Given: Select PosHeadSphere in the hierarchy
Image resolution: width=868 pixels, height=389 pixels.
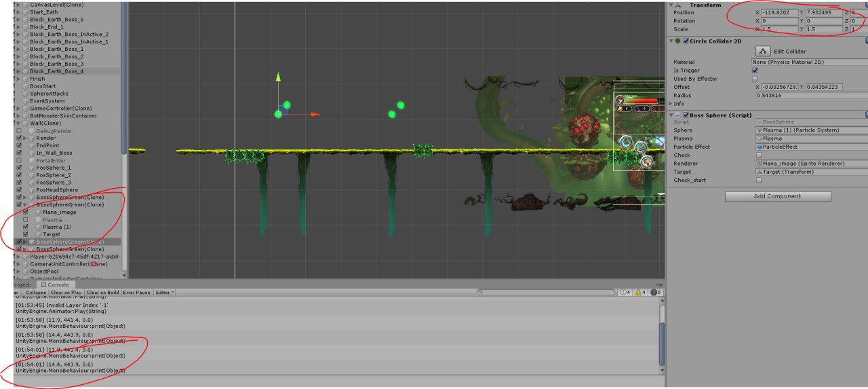Looking at the screenshot, I should (x=57, y=190).
